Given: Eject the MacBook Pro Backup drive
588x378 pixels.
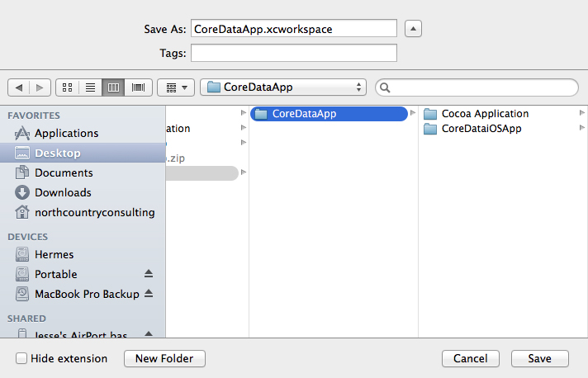Looking at the screenshot, I should (x=149, y=293).
